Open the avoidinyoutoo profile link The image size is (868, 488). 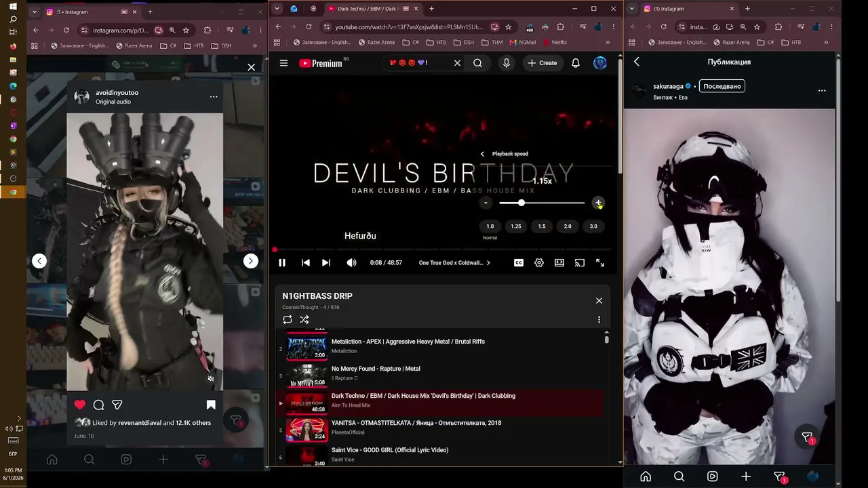117,92
